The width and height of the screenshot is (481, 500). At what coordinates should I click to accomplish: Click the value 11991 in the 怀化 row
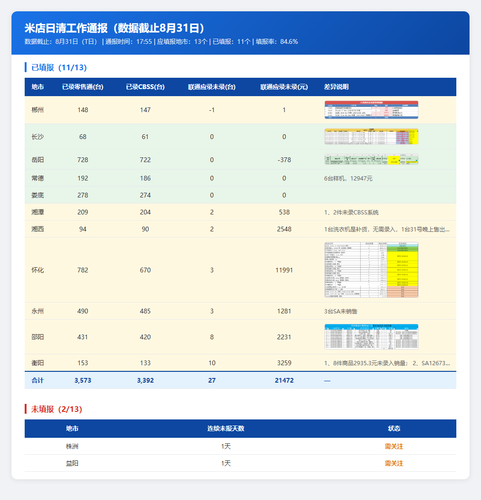(x=284, y=270)
